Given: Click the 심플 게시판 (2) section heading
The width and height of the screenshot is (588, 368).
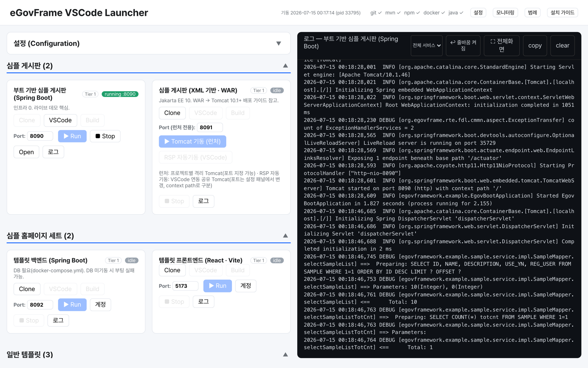Looking at the screenshot, I should (x=30, y=66).
